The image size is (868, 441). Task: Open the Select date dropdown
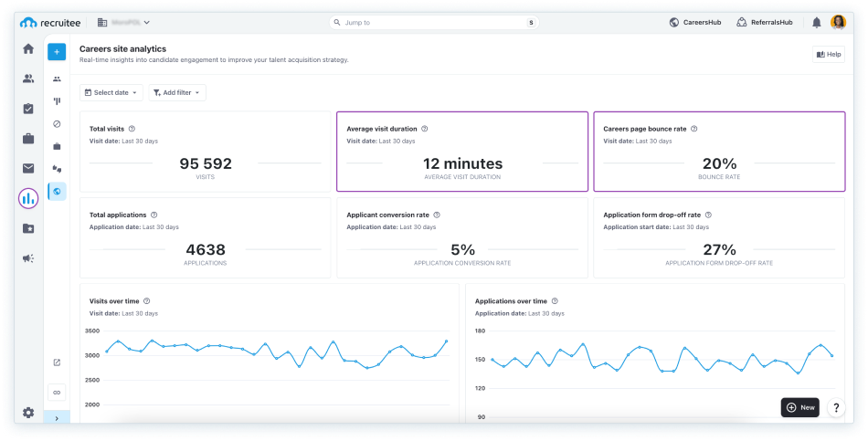112,92
